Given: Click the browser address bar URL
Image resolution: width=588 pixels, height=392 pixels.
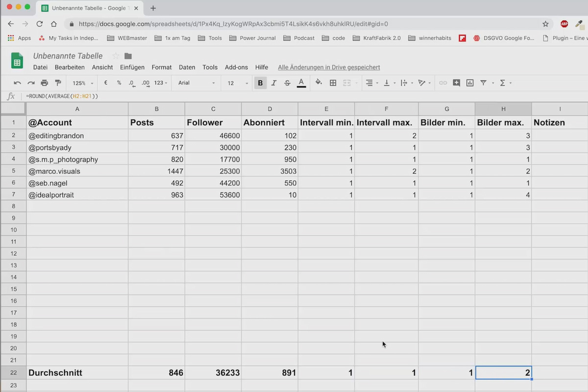Looking at the screenshot, I should (x=233, y=24).
